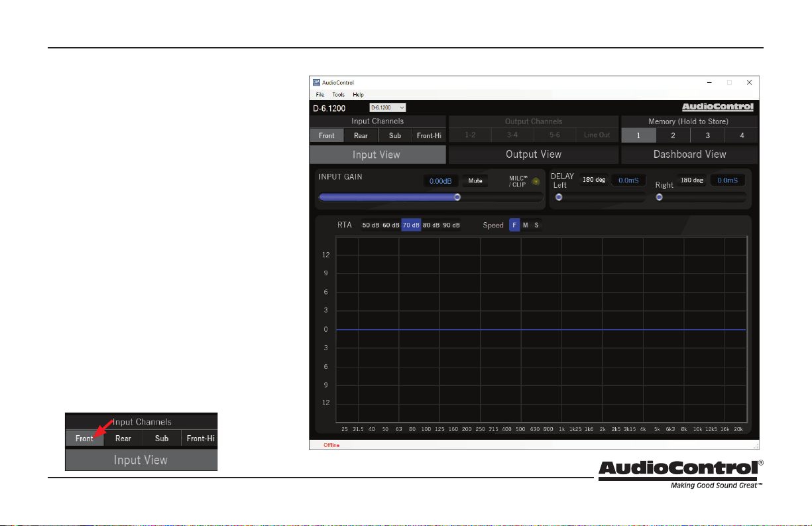Mute the input with Mute button
Image resolution: width=812 pixels, height=526 pixels.
point(475,180)
